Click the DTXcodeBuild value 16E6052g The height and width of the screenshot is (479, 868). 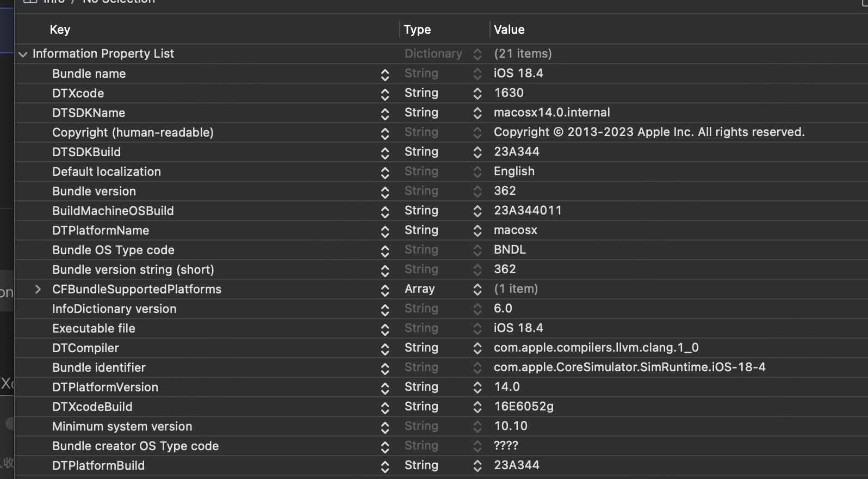click(x=524, y=407)
